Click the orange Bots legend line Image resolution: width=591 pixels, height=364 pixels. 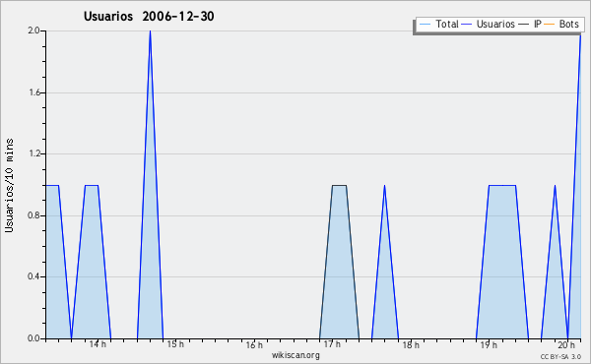(550, 25)
